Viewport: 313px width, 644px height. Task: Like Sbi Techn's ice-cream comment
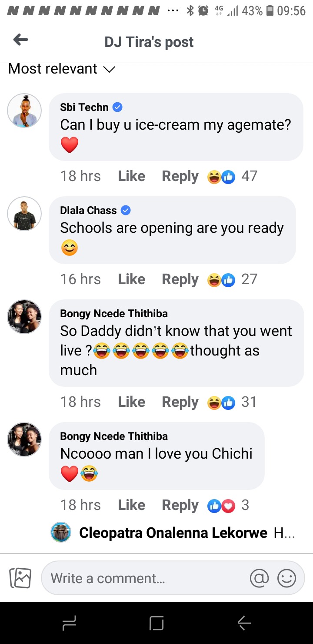point(131,176)
